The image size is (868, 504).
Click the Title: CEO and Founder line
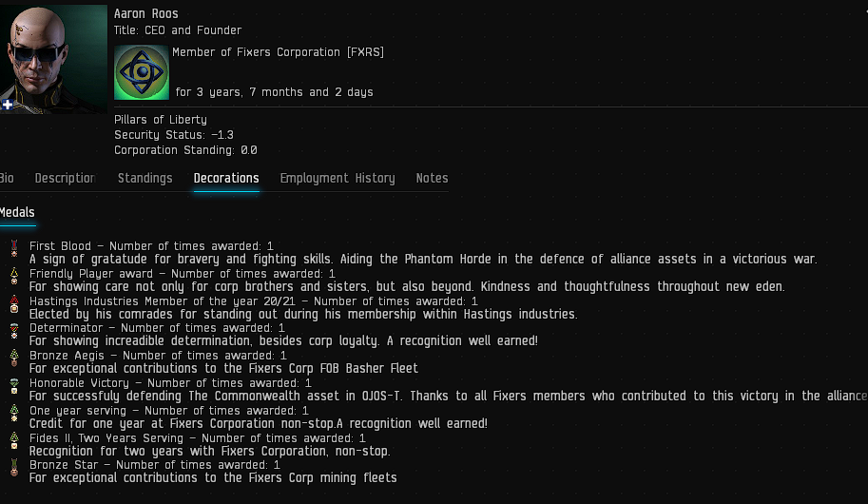tap(178, 30)
